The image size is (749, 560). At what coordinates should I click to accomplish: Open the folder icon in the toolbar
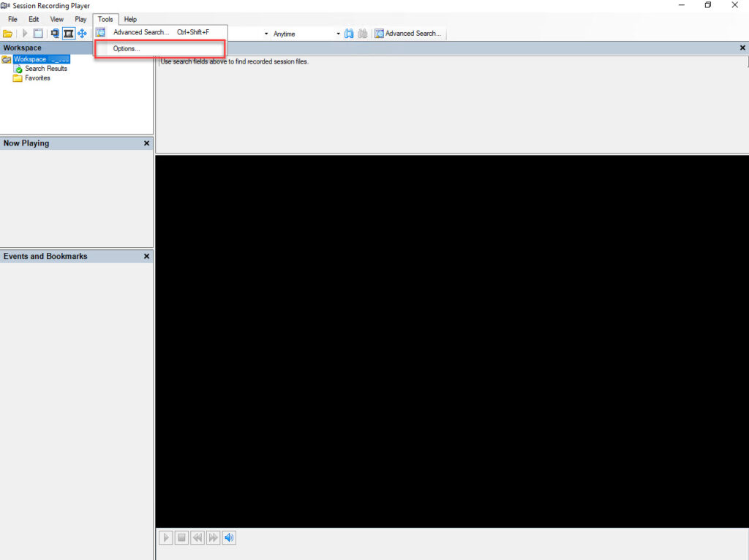[x=7, y=34]
